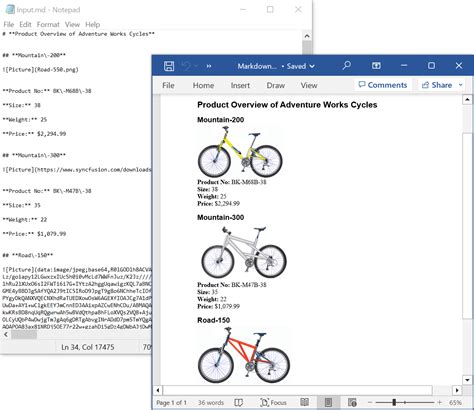
Task: Toggle Focus mode in Word status bar
Action: click(273, 402)
